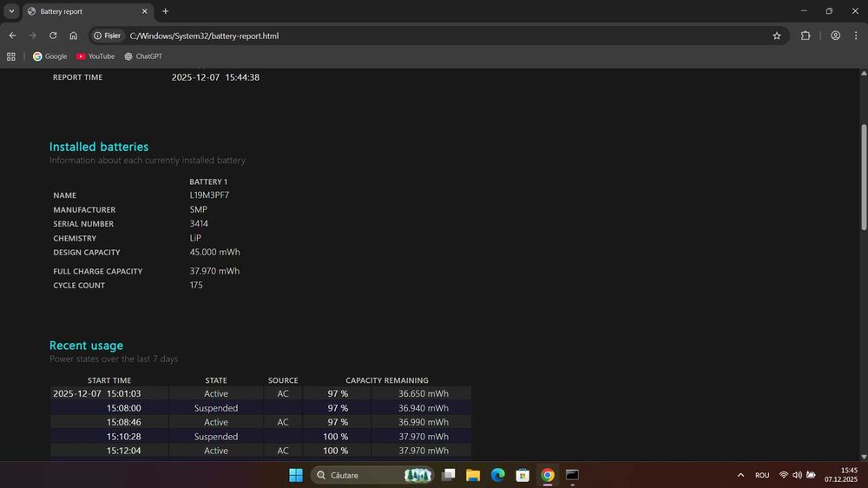Open the tab search dropdown arrow
Viewport: 868px width, 488px height.
[x=11, y=11]
